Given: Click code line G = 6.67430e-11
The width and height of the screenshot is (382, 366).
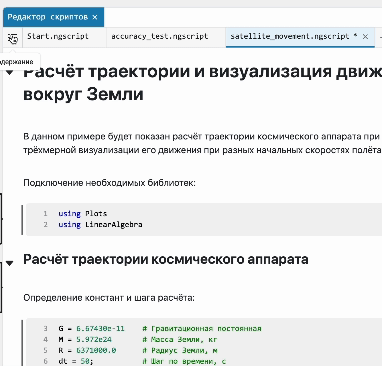Looking at the screenshot, I should click(91, 329).
